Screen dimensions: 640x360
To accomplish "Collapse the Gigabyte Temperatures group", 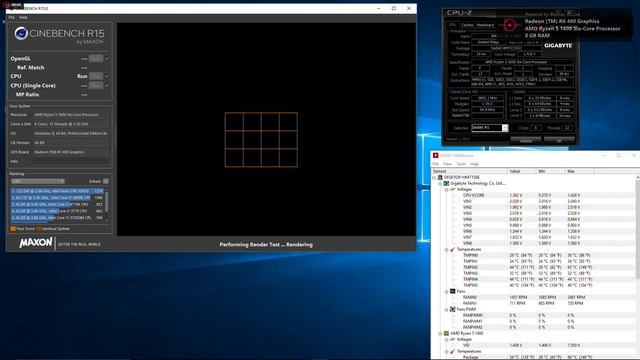I will point(447,249).
